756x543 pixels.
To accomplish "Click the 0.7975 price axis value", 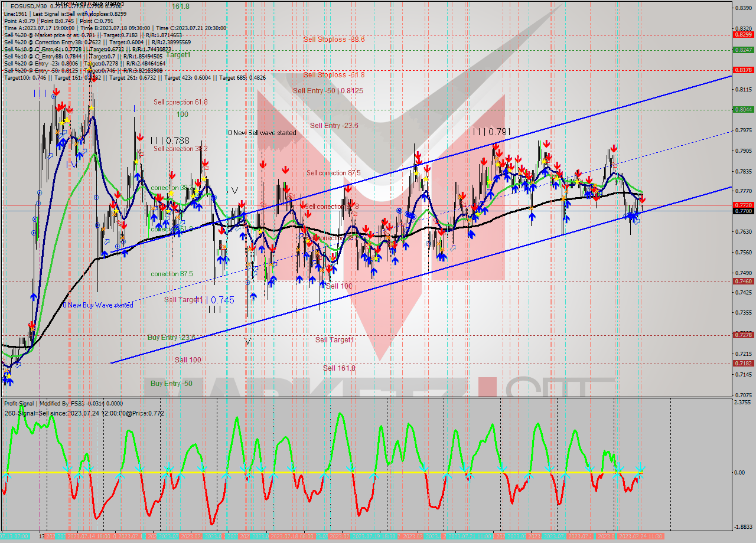I will click(x=743, y=130).
